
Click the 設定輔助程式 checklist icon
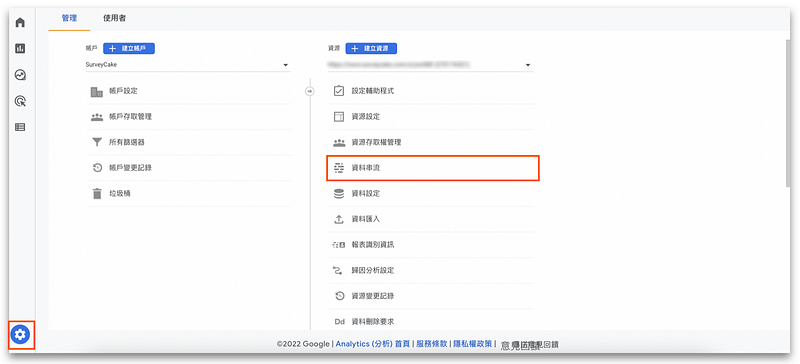pos(339,91)
